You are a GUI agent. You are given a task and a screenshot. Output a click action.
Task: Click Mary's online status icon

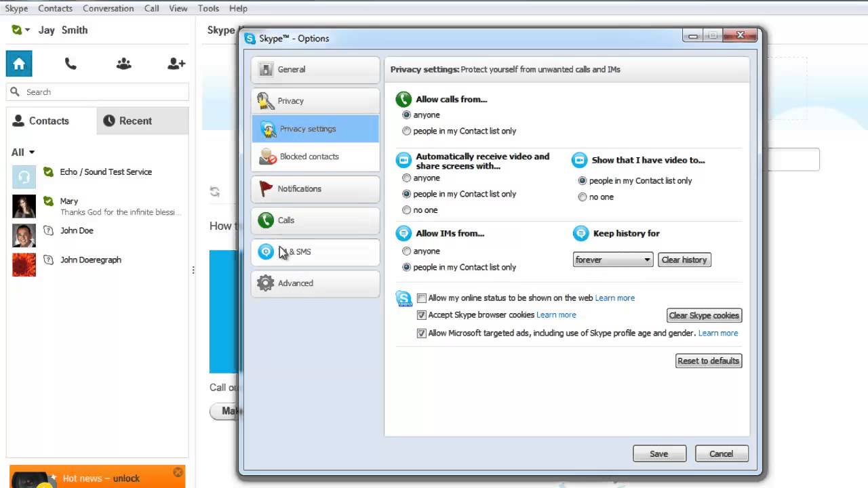(48, 201)
